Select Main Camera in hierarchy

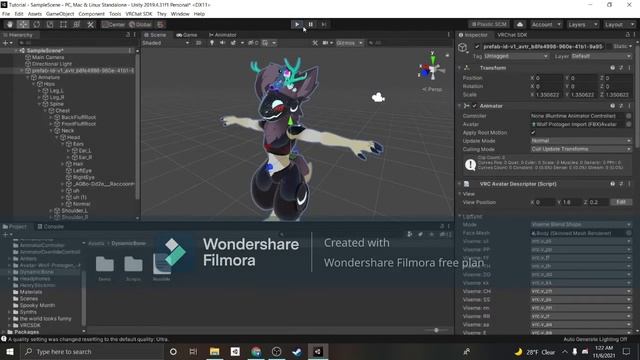(x=48, y=57)
